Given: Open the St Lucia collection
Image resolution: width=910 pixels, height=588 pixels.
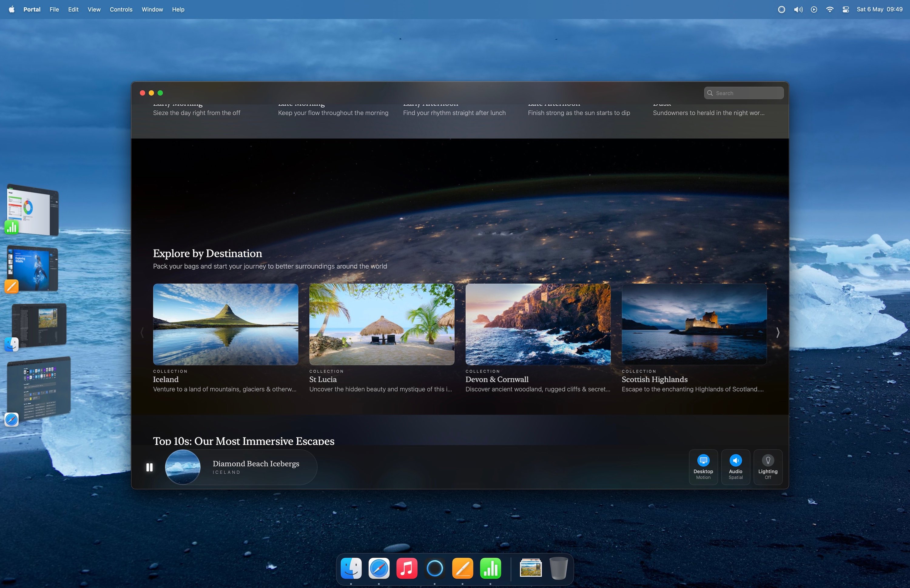Looking at the screenshot, I should click(382, 324).
